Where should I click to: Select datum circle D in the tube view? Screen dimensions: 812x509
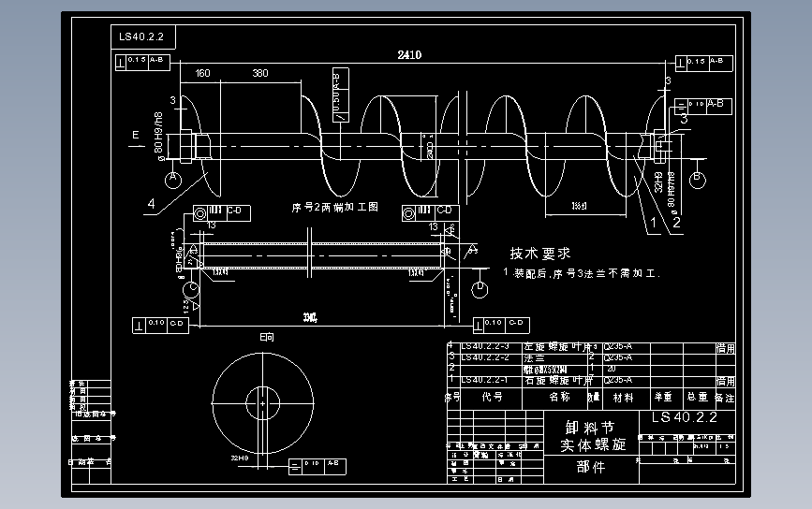tap(480, 288)
